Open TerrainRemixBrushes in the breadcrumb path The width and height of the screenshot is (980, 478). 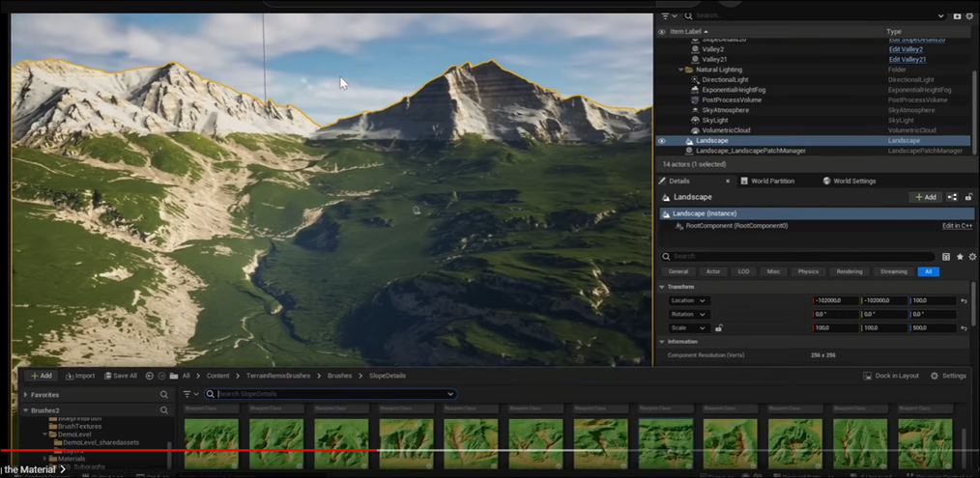pos(278,376)
